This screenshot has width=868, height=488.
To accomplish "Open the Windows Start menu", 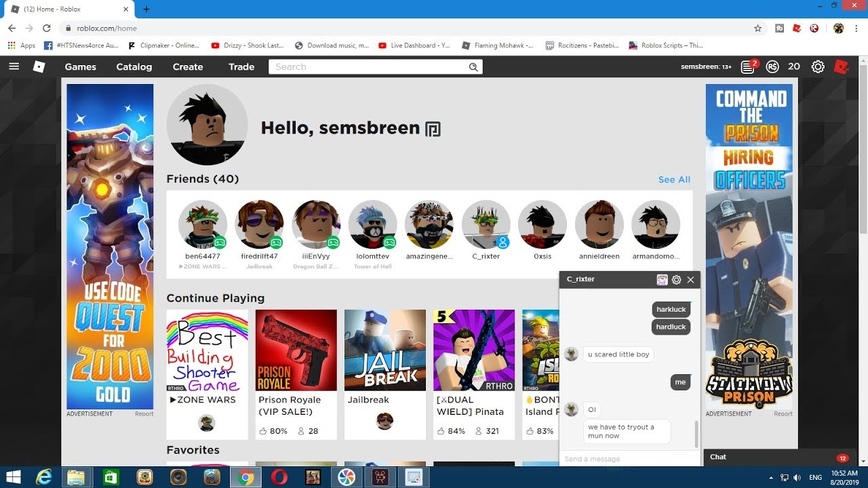I will coord(13,477).
